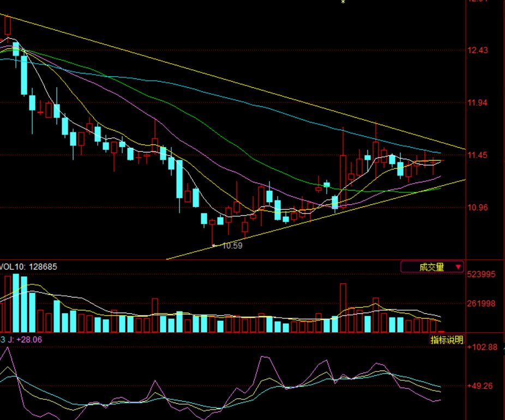Click the +102.88 KDJ axis label
505x420 pixels.
(x=482, y=348)
